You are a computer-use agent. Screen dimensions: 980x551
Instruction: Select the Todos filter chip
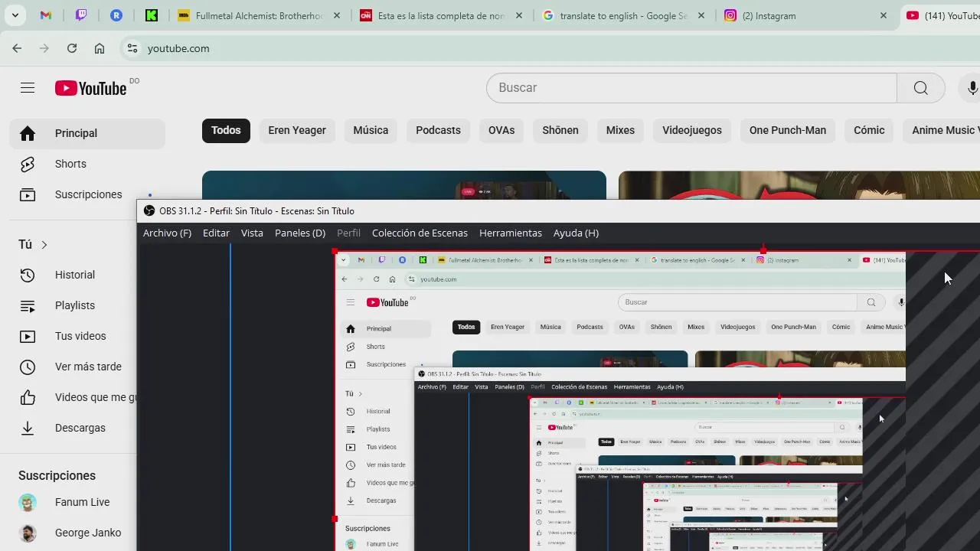click(x=226, y=130)
